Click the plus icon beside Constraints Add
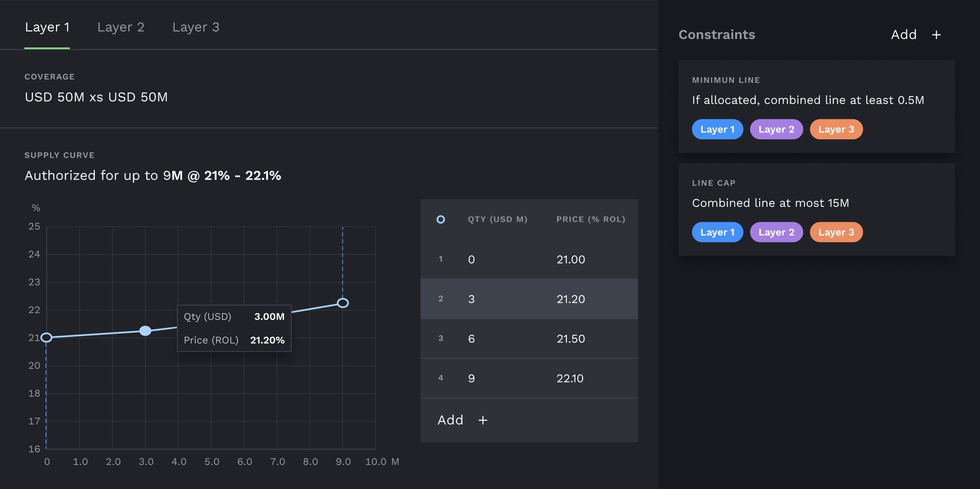The width and height of the screenshot is (980, 489). (x=936, y=35)
